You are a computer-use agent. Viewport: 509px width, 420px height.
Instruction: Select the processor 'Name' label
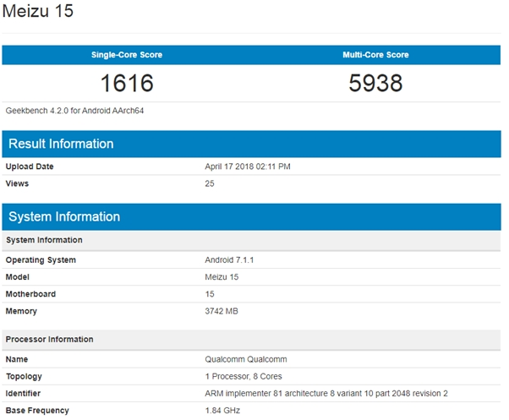[x=17, y=359]
